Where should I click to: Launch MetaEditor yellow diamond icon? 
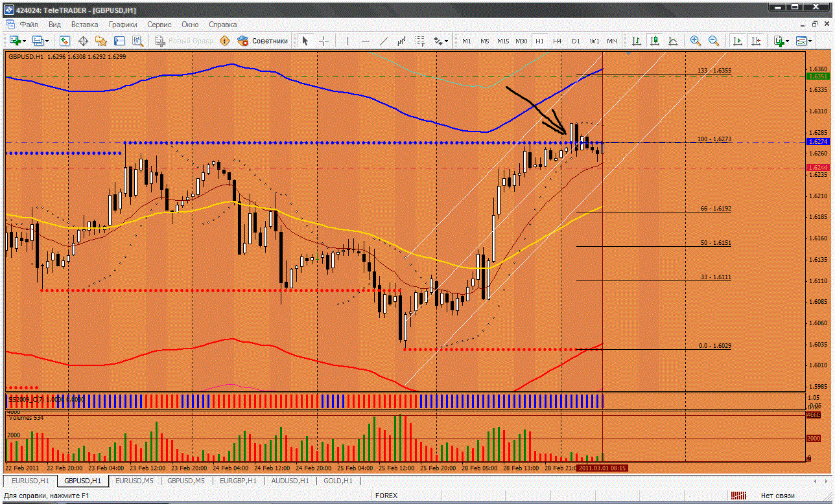click(225, 41)
